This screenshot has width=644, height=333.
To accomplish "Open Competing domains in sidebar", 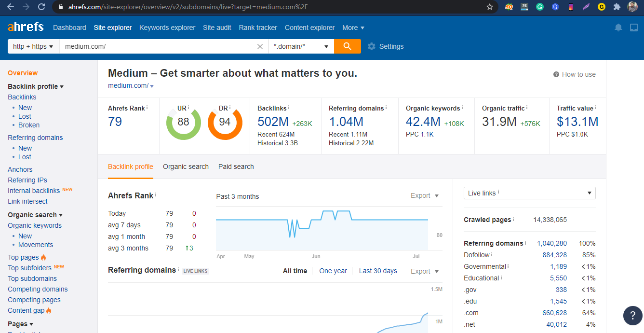I will click(x=38, y=289).
